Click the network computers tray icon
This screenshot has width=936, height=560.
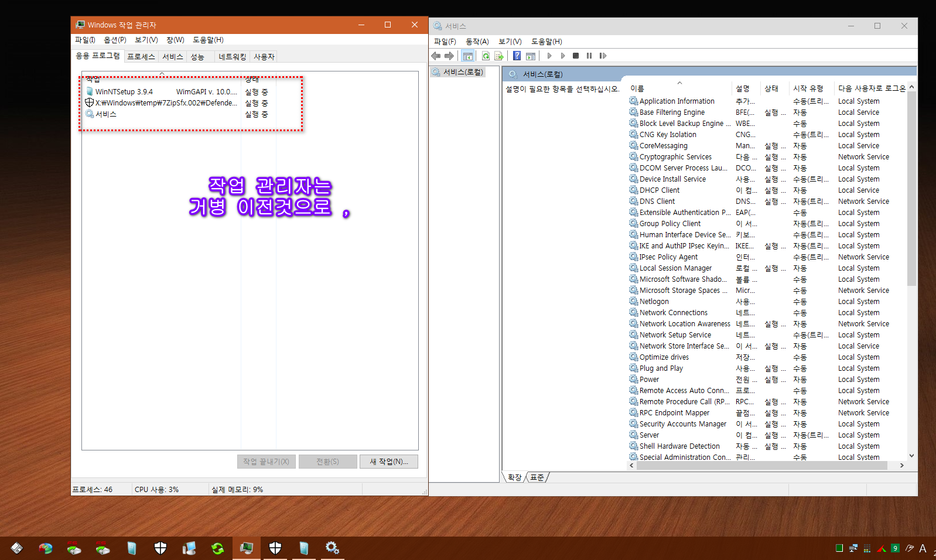pyautogui.click(x=853, y=548)
